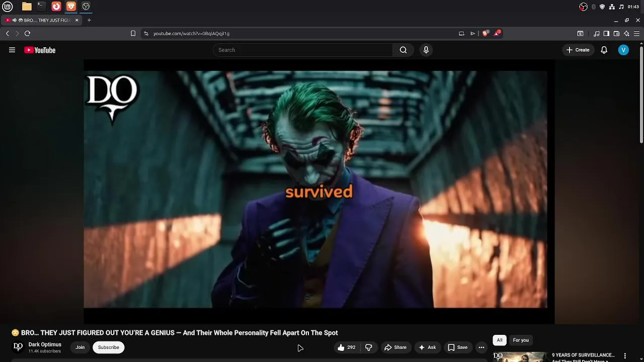Select the All filter chip
This screenshot has height=362, width=644.
tap(500, 340)
